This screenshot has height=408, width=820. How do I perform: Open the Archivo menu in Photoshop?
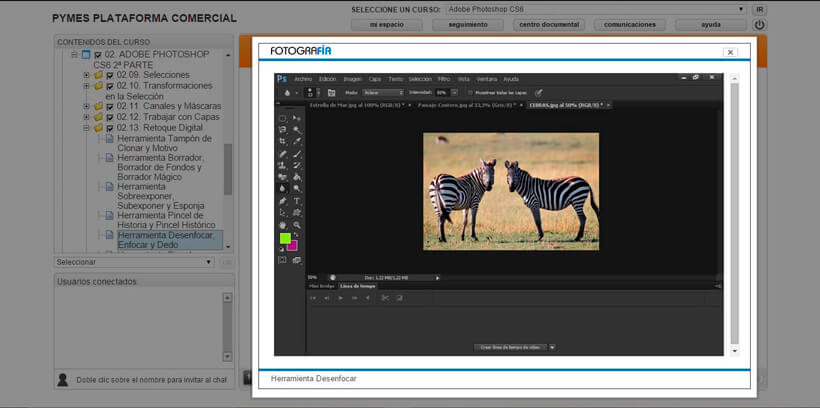tap(303, 79)
